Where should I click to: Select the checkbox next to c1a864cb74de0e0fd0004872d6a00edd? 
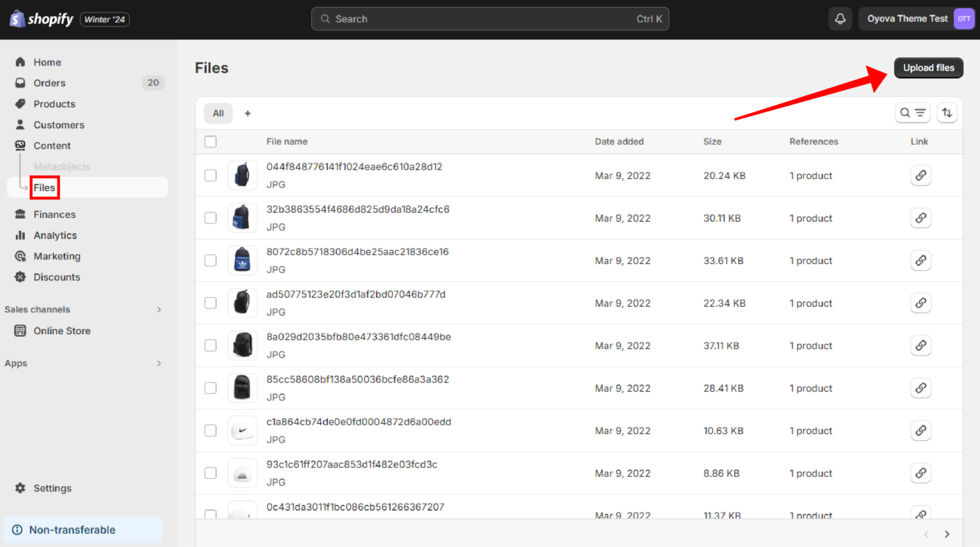(x=211, y=430)
